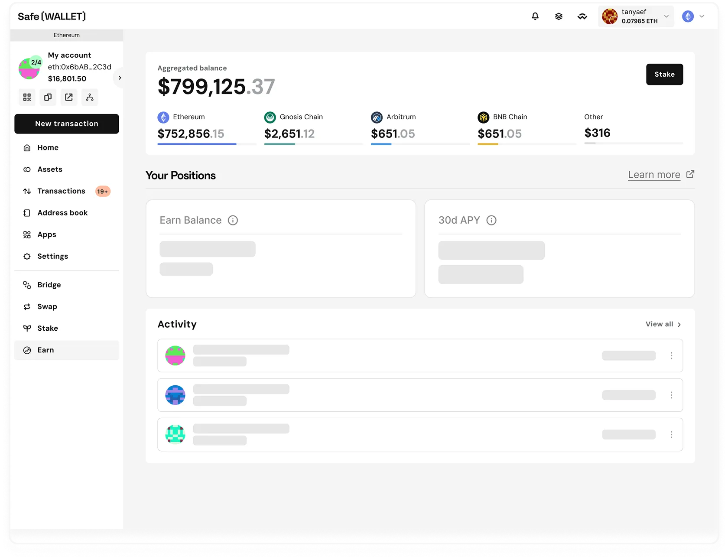
Task: Open the WalletConnect icon in header
Action: tap(582, 16)
